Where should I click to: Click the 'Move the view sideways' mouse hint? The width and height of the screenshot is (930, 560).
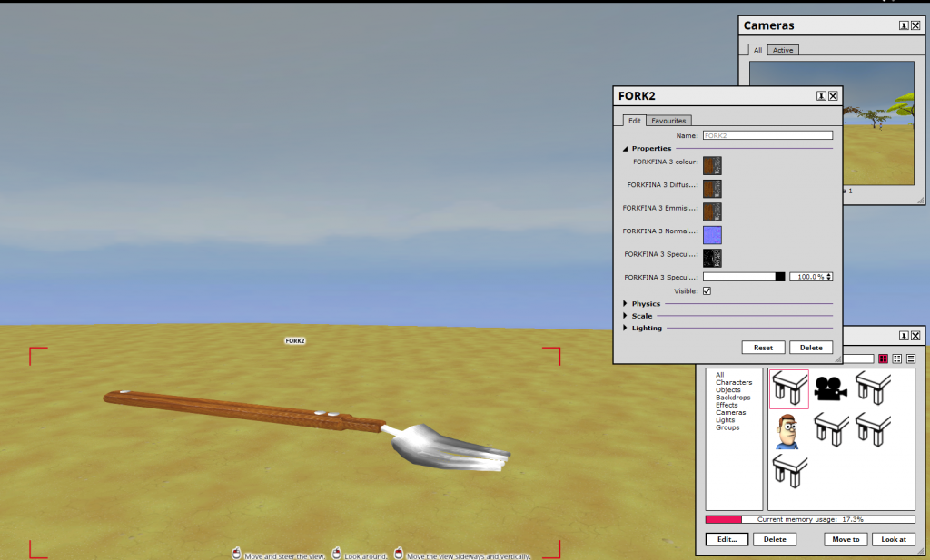[x=469, y=556]
